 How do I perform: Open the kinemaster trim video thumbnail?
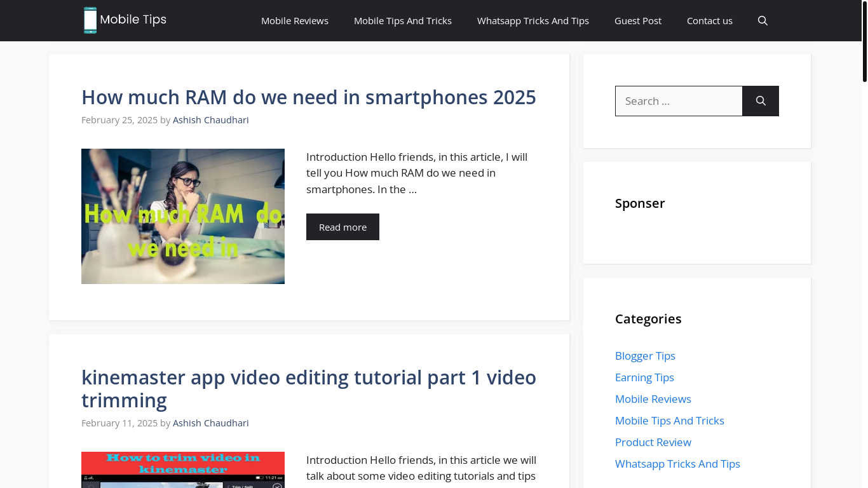tap(183, 470)
